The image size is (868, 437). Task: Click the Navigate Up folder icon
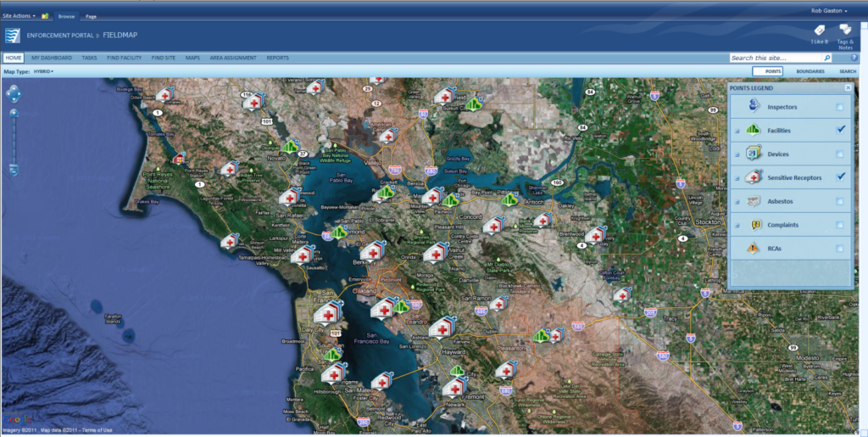click(45, 16)
